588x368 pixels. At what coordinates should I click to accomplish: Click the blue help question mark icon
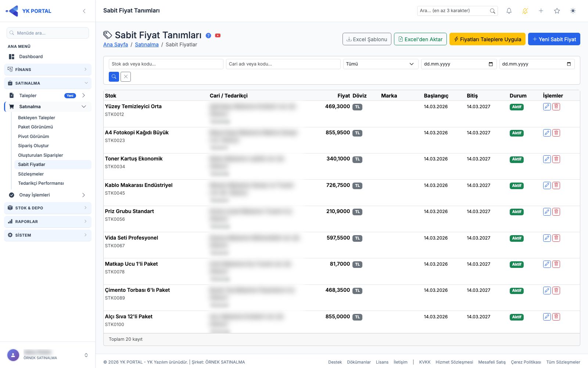pos(208,35)
